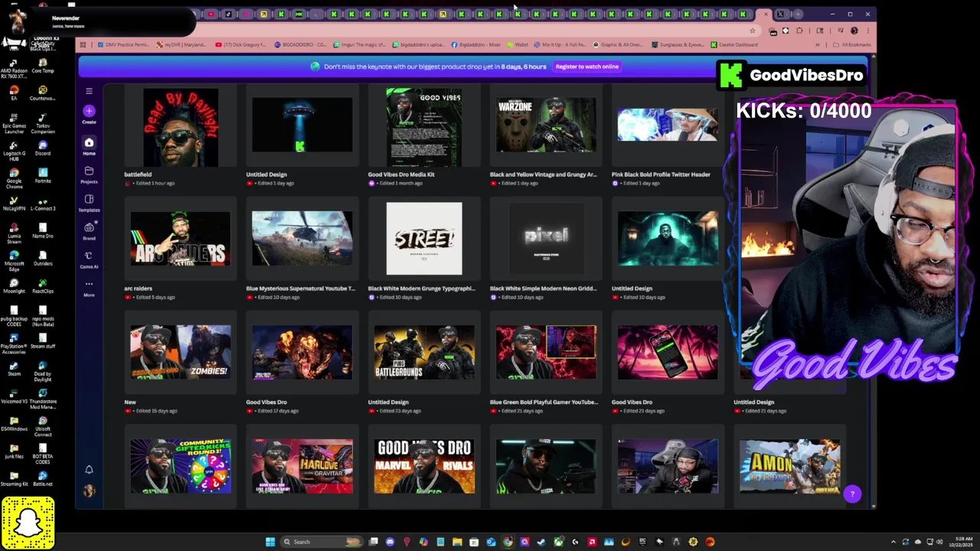Open the Chrome three-dot menu
The image size is (980, 551).
coord(867,31)
